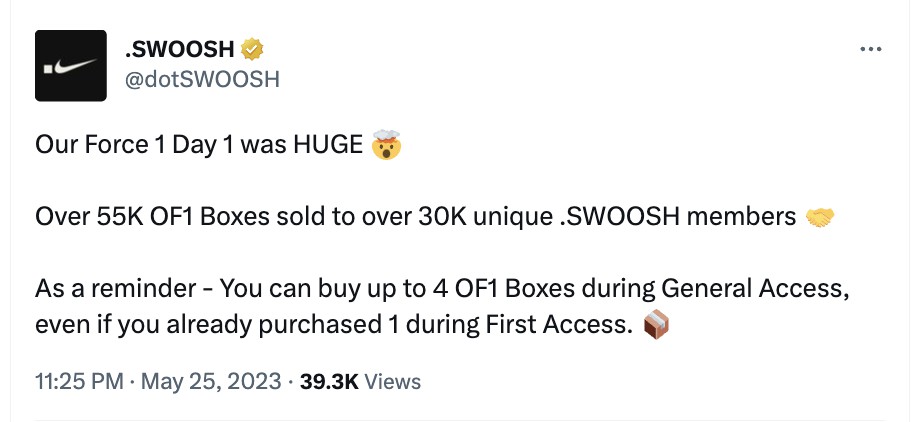
Task: Open the .SWOOSH display name link
Action: [x=179, y=50]
